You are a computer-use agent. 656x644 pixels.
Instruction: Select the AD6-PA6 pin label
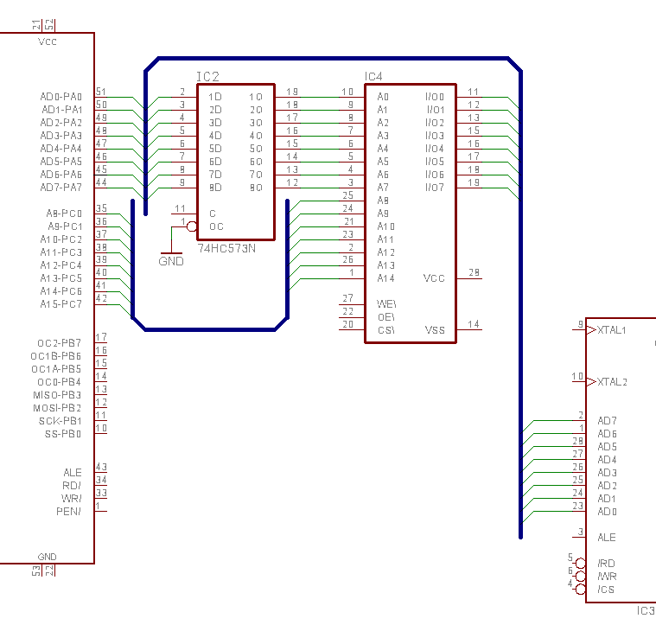[x=61, y=175]
